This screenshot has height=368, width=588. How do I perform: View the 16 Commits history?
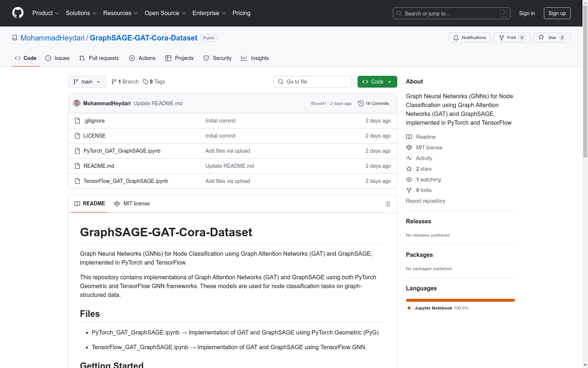[373, 103]
